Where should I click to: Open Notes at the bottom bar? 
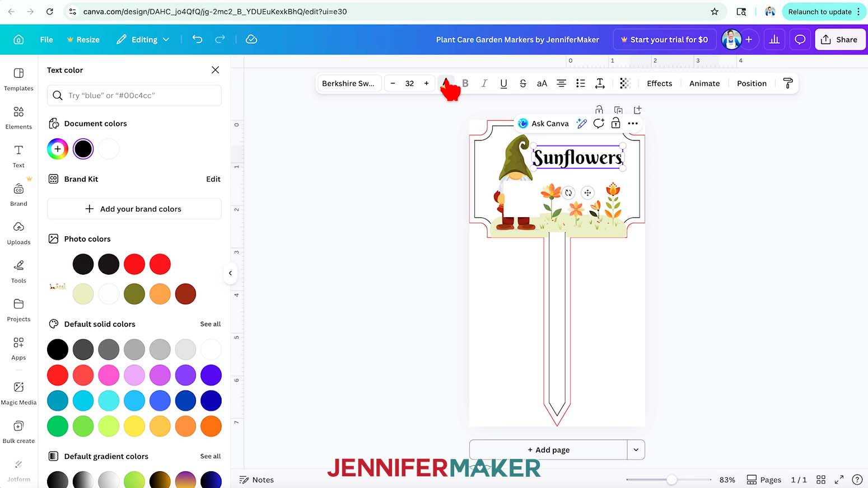click(256, 480)
